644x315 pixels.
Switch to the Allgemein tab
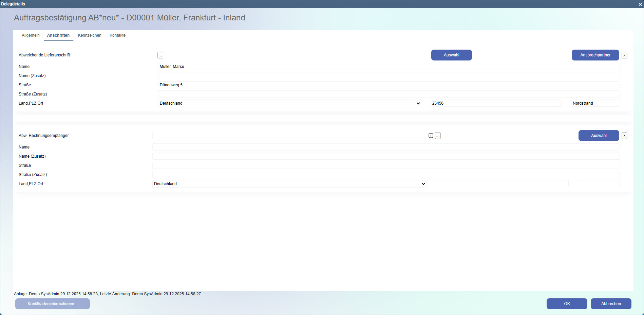pos(31,35)
